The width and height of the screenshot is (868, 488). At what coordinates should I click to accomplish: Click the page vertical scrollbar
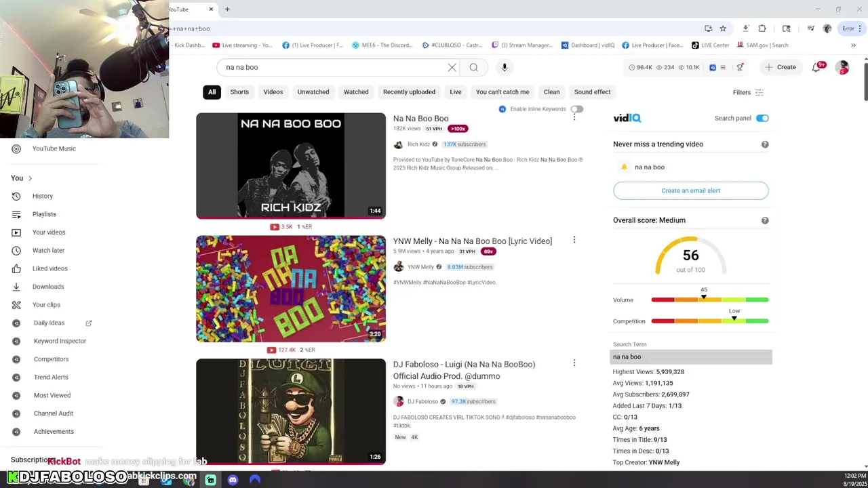click(865, 81)
